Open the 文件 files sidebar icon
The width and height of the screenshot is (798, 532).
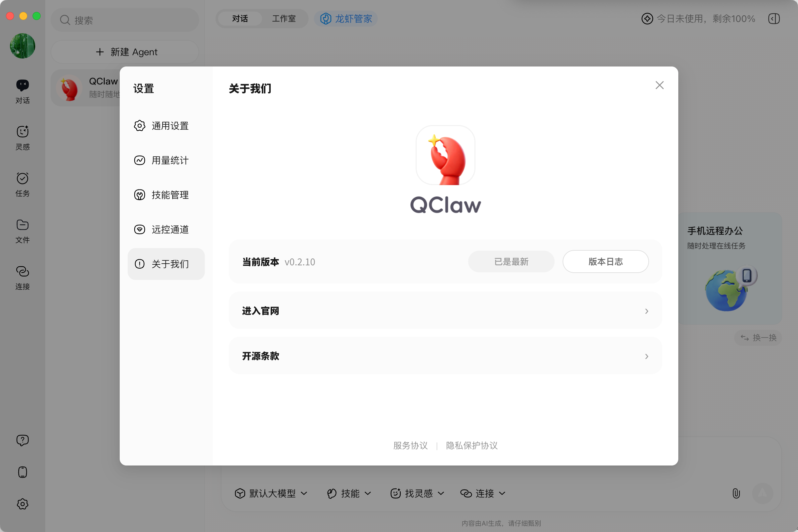22,231
